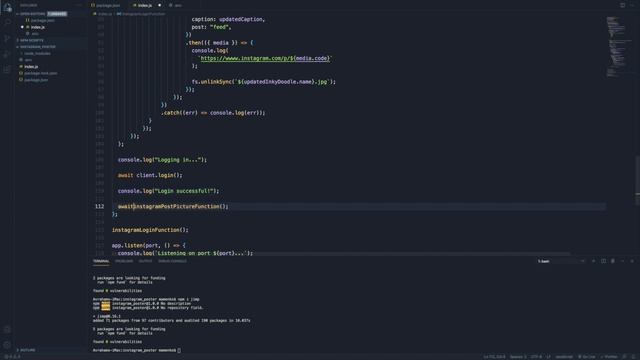Click the split editor icon

[622, 5]
